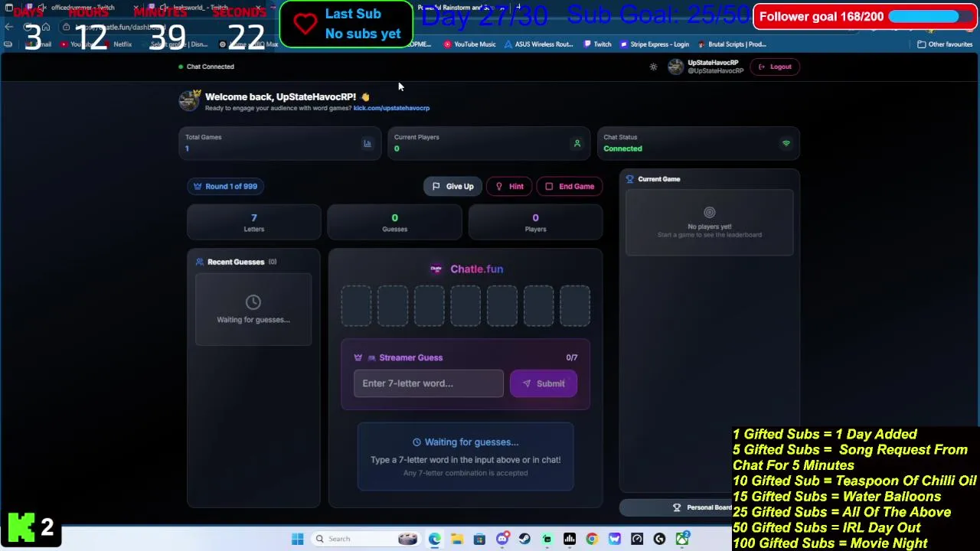980x551 pixels.
Task: Click the Streamer Guess crown icon
Action: pyautogui.click(x=358, y=357)
